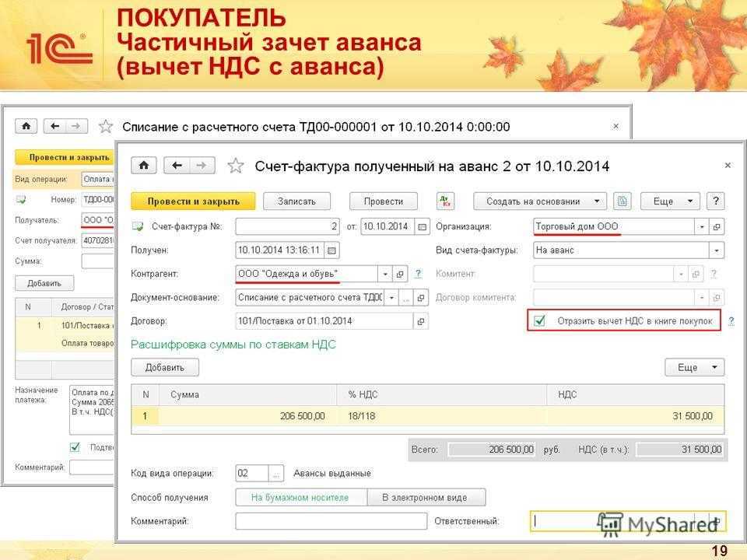Click Всего total field 206 500,00
Image resolution: width=747 pixels, height=560 pixels.
[x=492, y=449]
